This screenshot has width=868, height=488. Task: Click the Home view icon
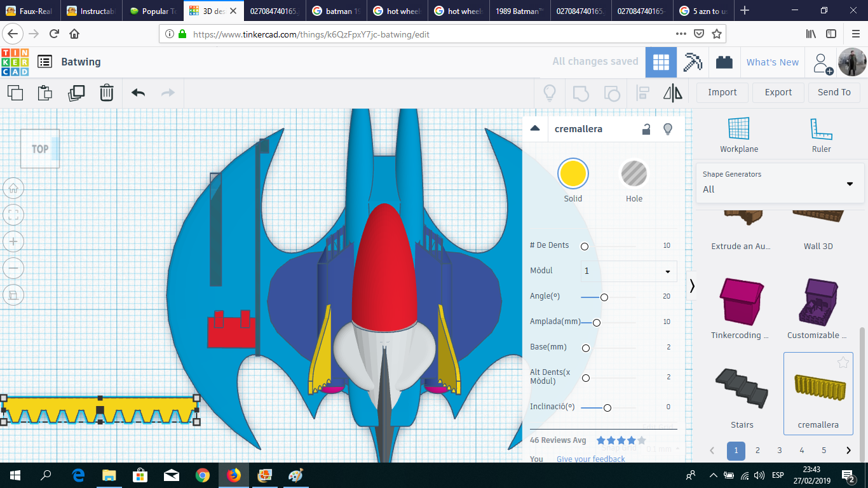[13, 188]
